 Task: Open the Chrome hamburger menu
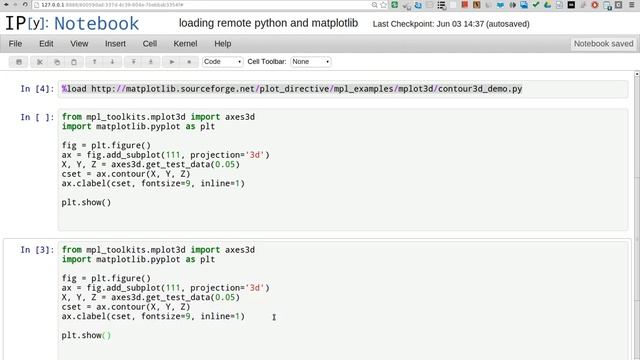(x=631, y=5)
